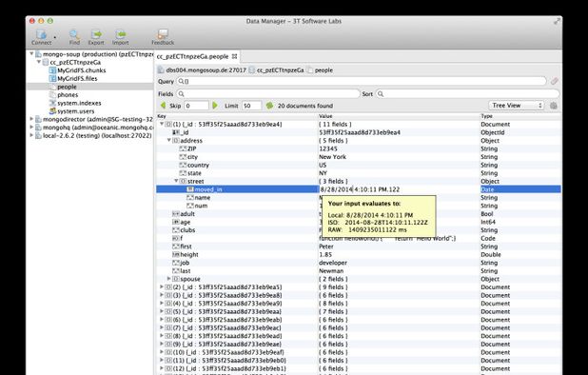Open the Connect toolbar icon
The height and width of the screenshot is (375, 588).
tap(41, 37)
